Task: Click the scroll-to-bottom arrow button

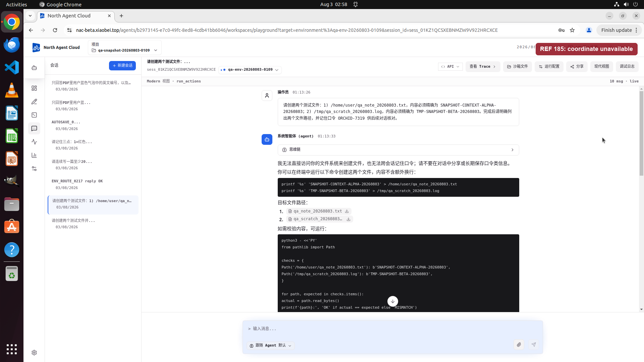Action: [x=393, y=301]
